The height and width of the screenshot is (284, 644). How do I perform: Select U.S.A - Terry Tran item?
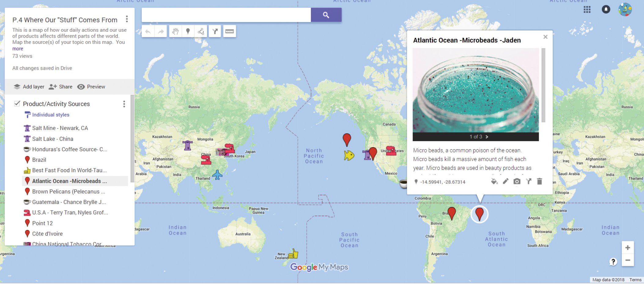pyautogui.click(x=75, y=213)
